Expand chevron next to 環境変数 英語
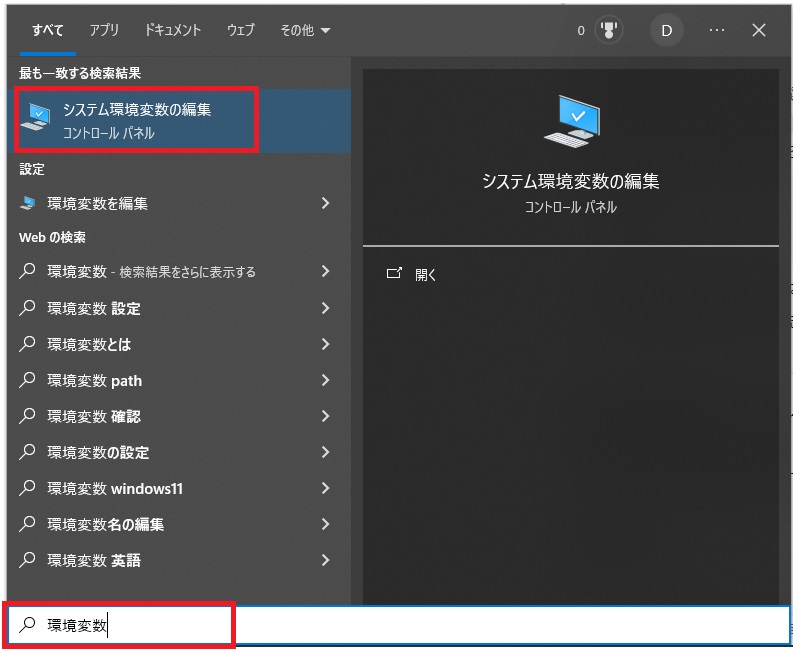This screenshot has height=651, width=797. (326, 561)
